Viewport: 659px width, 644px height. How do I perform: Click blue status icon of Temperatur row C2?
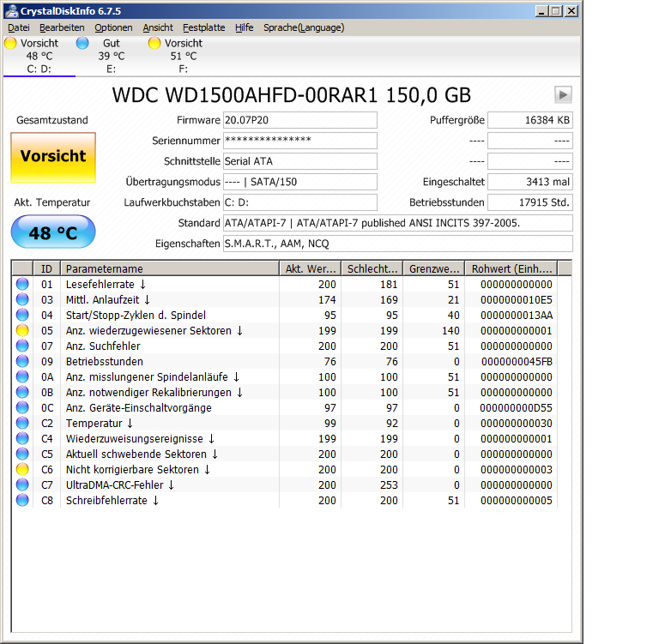pyautogui.click(x=22, y=423)
